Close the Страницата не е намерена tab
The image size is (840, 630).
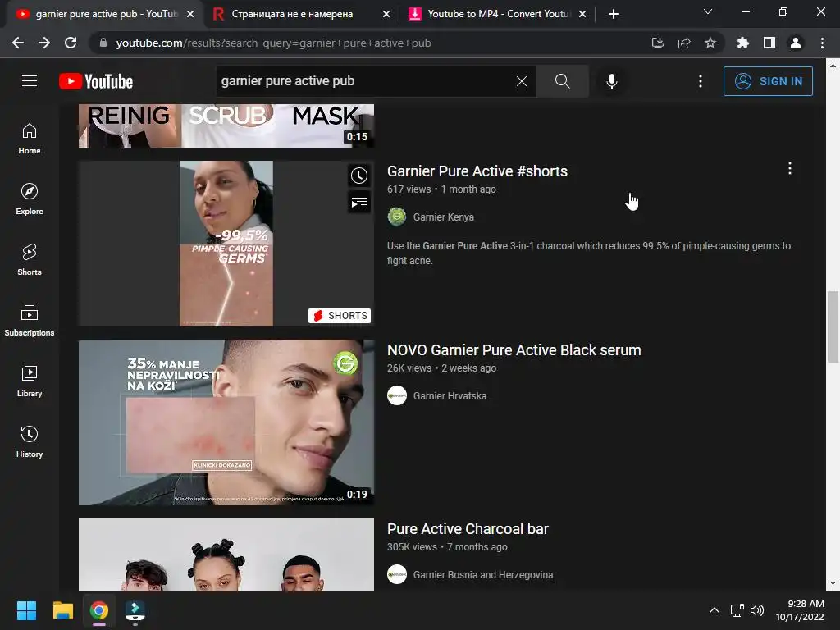[x=386, y=14]
